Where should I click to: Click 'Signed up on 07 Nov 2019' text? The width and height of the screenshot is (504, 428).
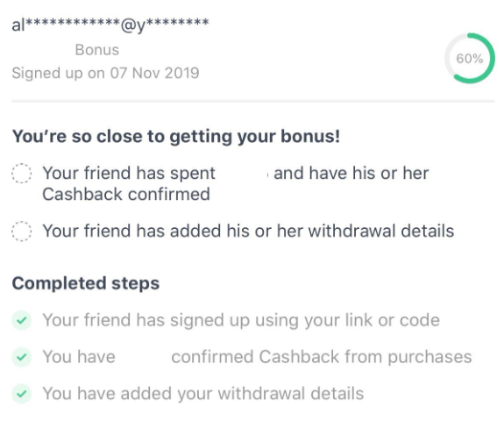pos(105,73)
